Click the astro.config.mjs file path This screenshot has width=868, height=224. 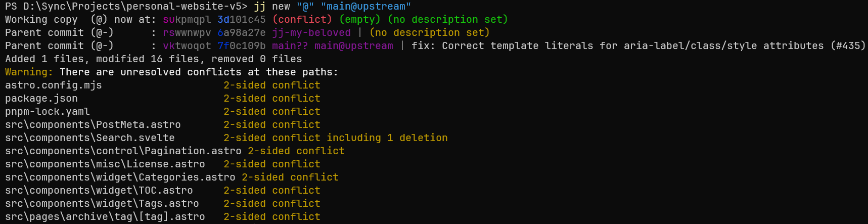pos(54,85)
